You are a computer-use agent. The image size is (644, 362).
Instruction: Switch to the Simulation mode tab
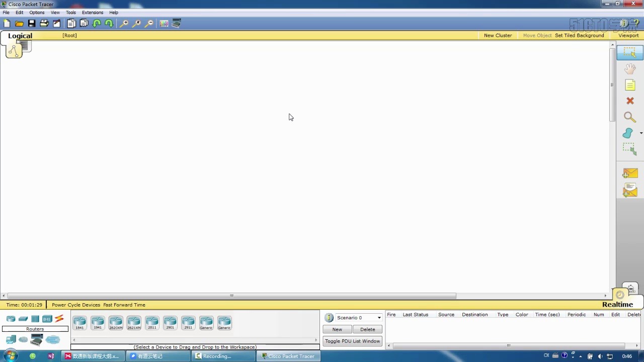point(631,289)
